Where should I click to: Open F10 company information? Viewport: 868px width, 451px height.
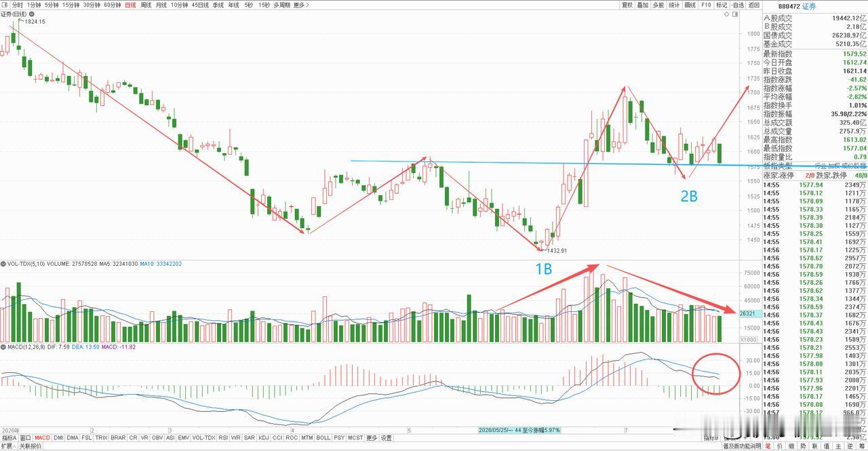[x=706, y=5]
